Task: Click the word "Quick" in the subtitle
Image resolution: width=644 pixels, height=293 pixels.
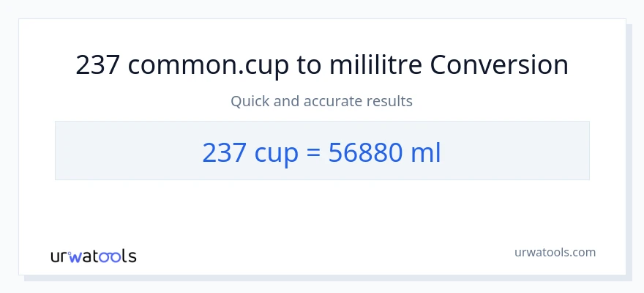Action: [247, 101]
